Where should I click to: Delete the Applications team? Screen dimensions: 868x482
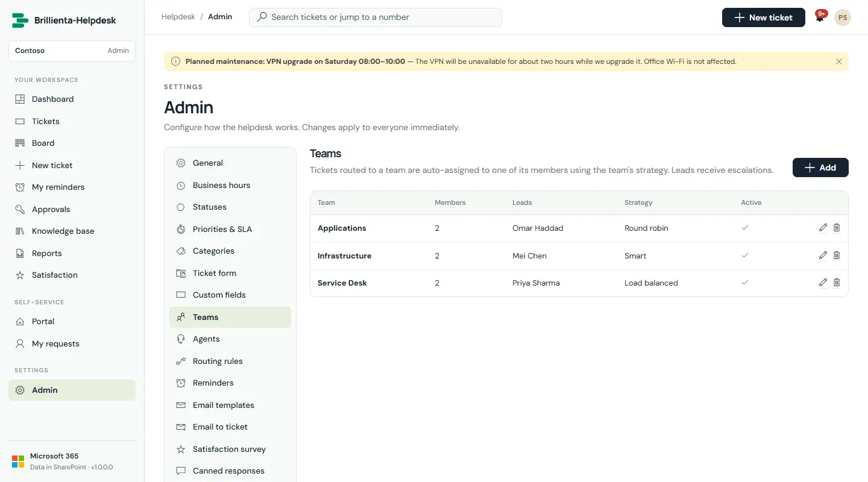837,228
